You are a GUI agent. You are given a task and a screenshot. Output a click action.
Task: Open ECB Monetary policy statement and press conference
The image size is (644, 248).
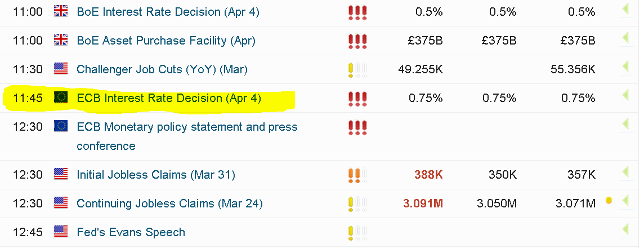[187, 136]
